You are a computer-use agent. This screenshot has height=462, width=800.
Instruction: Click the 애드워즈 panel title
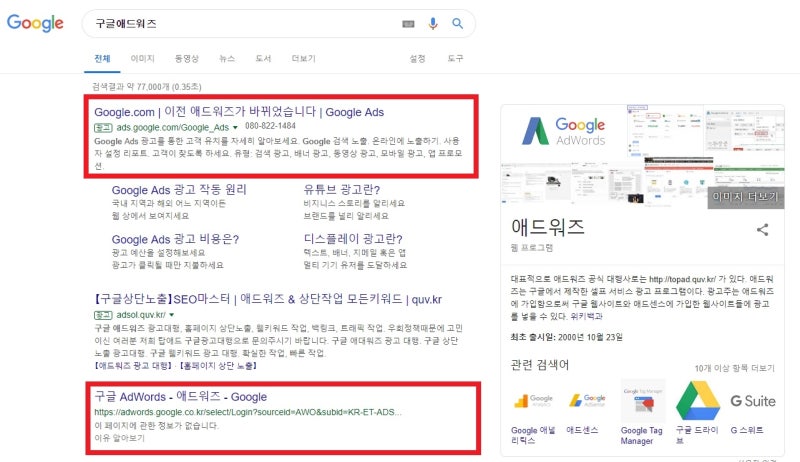click(x=547, y=227)
